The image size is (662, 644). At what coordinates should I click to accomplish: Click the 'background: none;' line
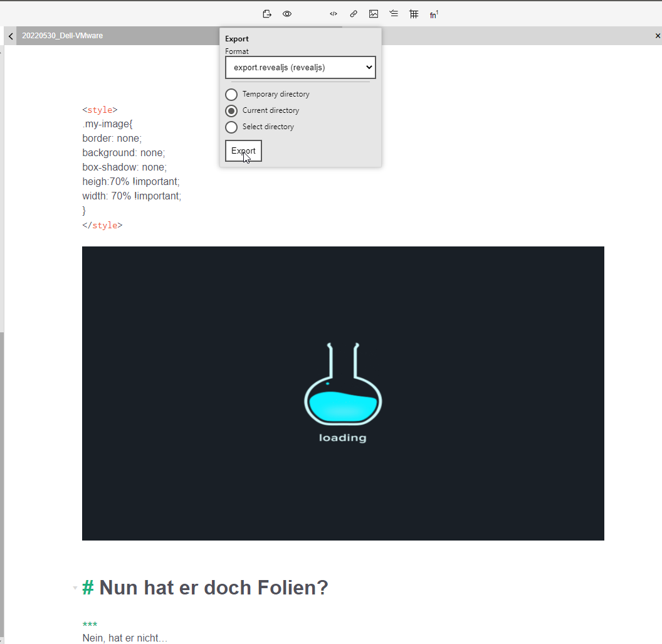tap(123, 153)
